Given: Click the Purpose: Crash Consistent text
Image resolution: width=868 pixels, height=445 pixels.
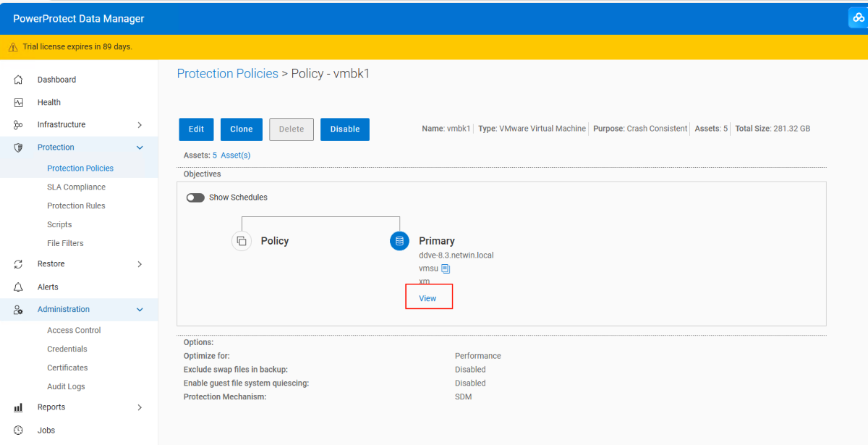Looking at the screenshot, I should coord(640,129).
